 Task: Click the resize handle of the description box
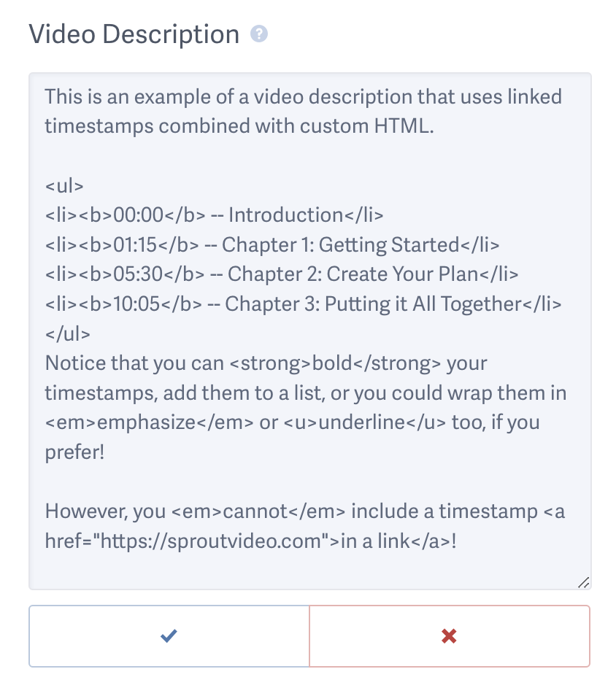click(583, 581)
